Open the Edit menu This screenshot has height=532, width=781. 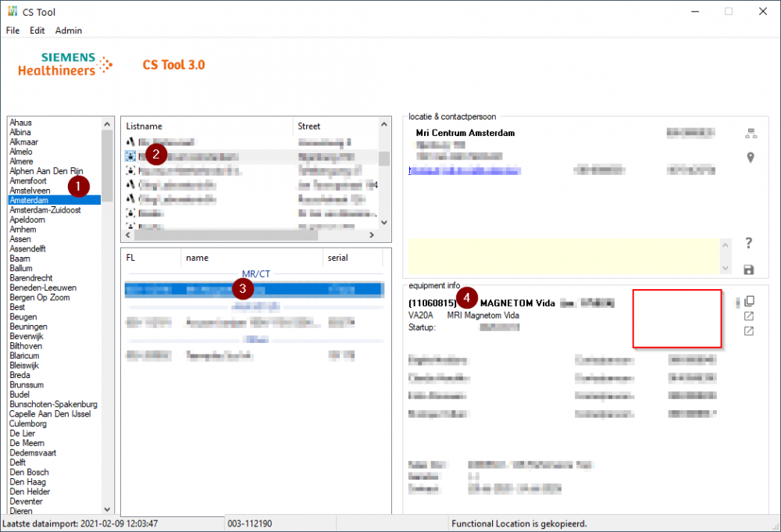[x=37, y=30]
